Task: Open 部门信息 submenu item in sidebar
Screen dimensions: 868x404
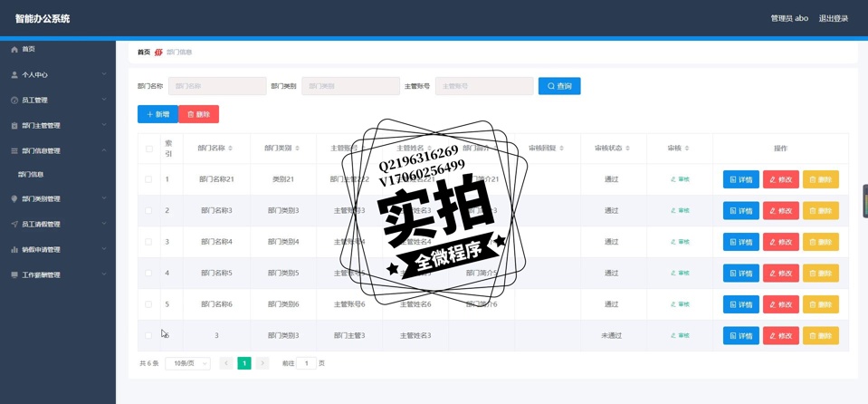Action: coord(31,175)
